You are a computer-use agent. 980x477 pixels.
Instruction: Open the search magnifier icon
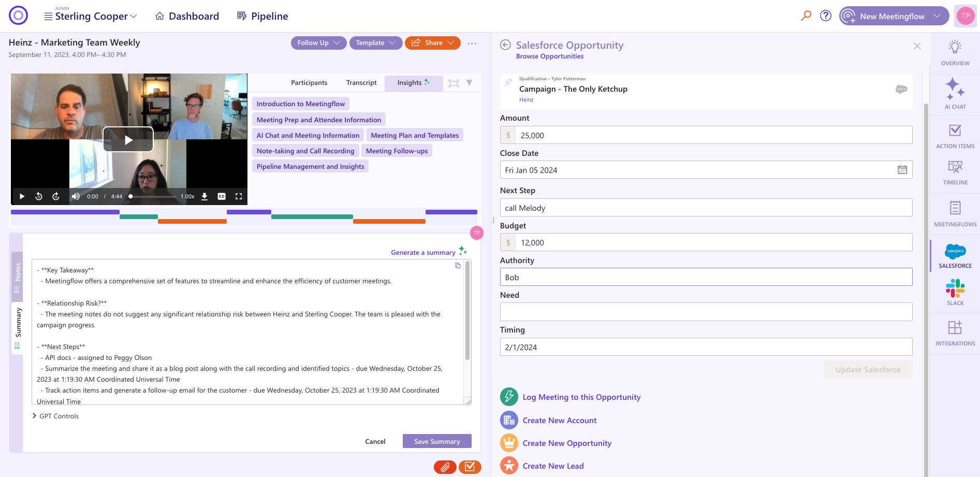[806, 16]
